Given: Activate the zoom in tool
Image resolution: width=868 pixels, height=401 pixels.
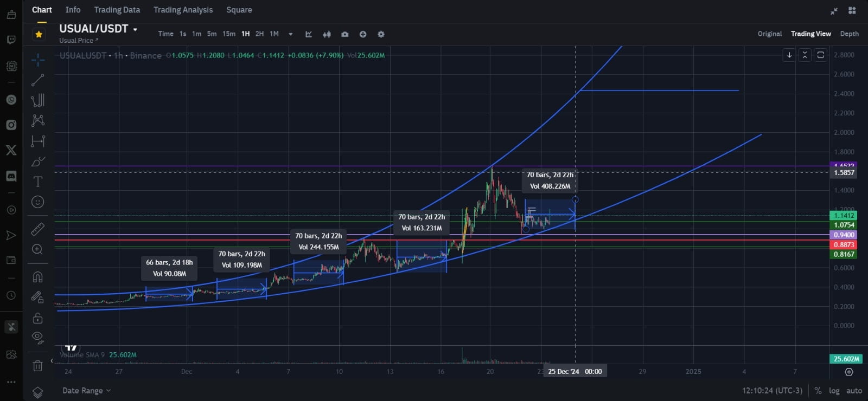Looking at the screenshot, I should [x=37, y=249].
